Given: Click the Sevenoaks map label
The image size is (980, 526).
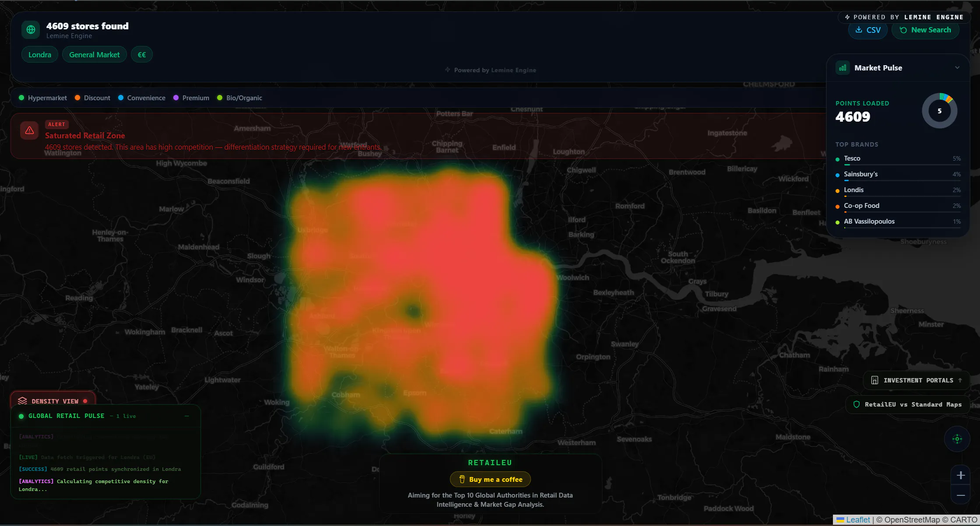Looking at the screenshot, I should 634,439.
